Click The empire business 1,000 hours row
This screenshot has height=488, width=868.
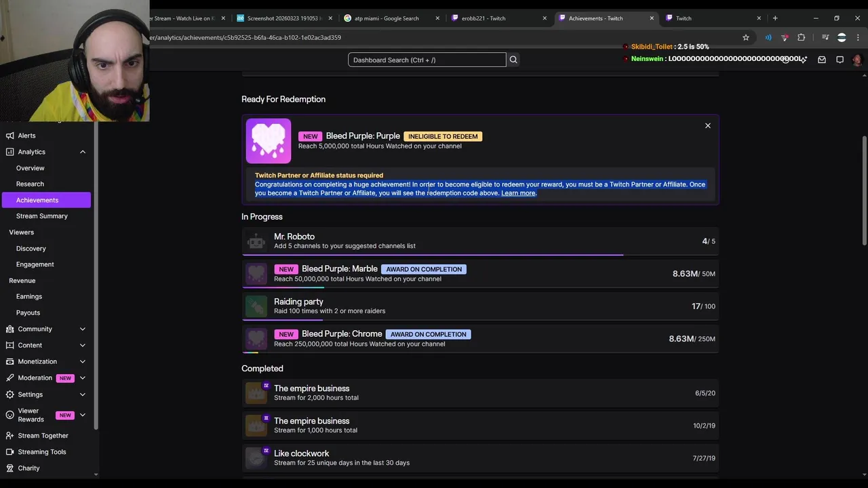tap(480, 426)
